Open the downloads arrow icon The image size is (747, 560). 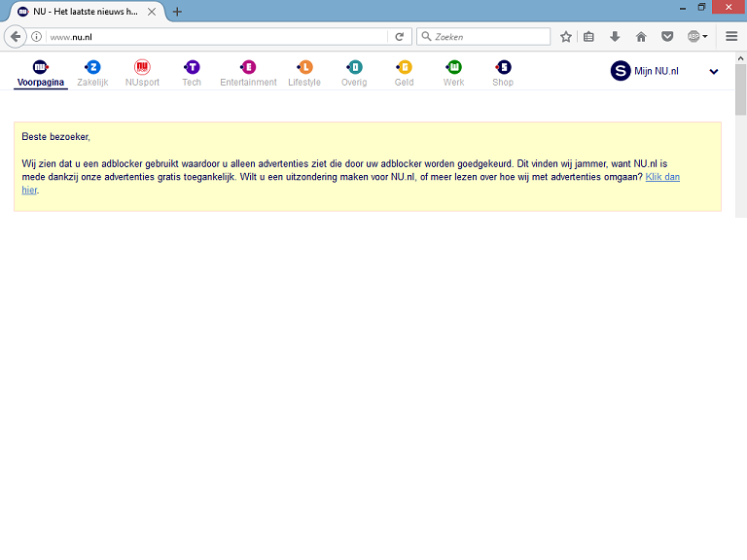pyautogui.click(x=615, y=37)
